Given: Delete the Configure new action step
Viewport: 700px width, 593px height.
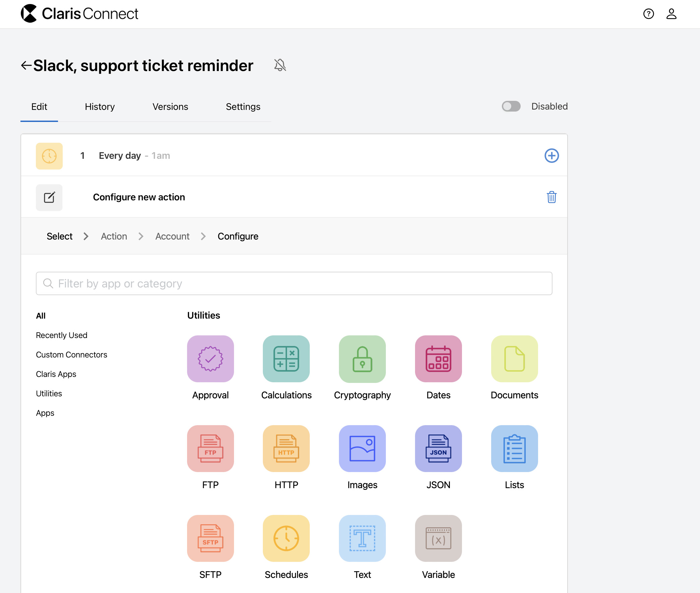Looking at the screenshot, I should [x=551, y=197].
